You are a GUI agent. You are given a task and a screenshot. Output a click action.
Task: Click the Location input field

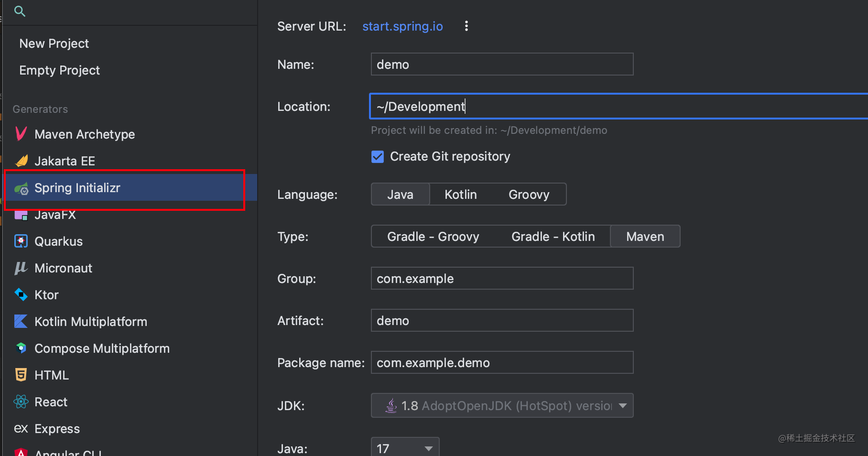(619, 106)
